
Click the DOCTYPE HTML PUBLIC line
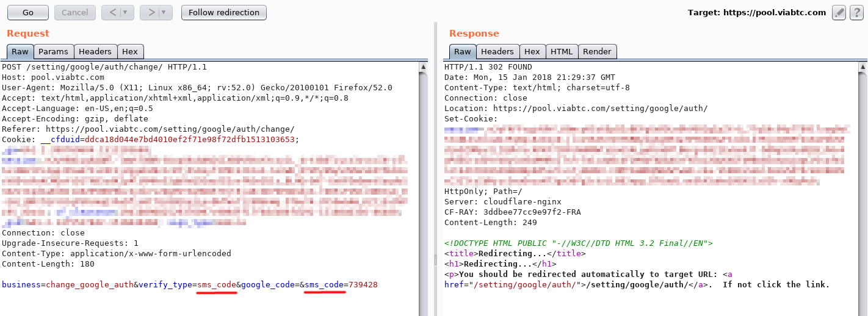click(x=579, y=243)
